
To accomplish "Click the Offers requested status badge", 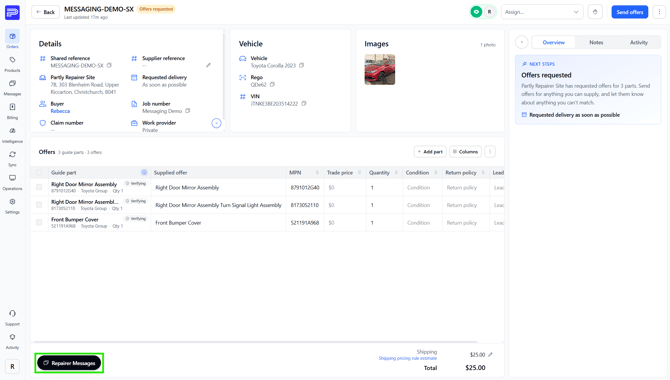I will 156,9.
